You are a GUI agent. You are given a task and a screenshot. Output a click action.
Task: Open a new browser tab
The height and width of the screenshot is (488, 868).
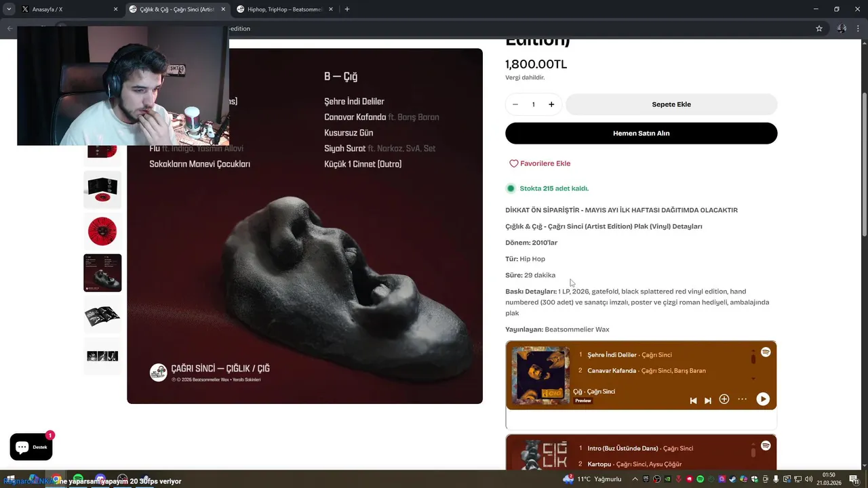click(x=347, y=9)
